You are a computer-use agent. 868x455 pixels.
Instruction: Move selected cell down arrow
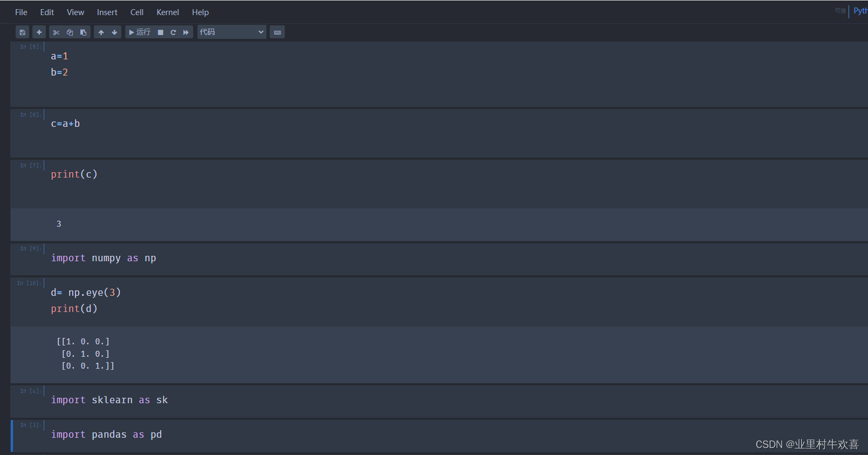click(114, 32)
